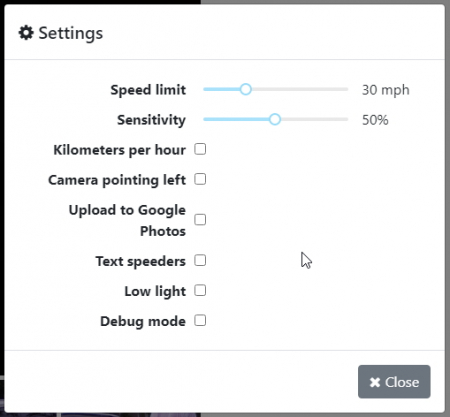Click the Sensitivity slider handle
This screenshot has width=450, height=417.
275,119
